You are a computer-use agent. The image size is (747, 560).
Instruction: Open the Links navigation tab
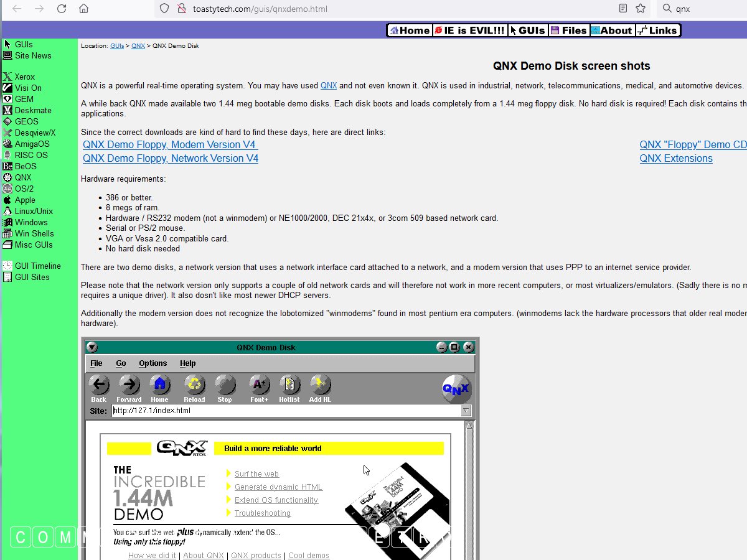click(657, 30)
